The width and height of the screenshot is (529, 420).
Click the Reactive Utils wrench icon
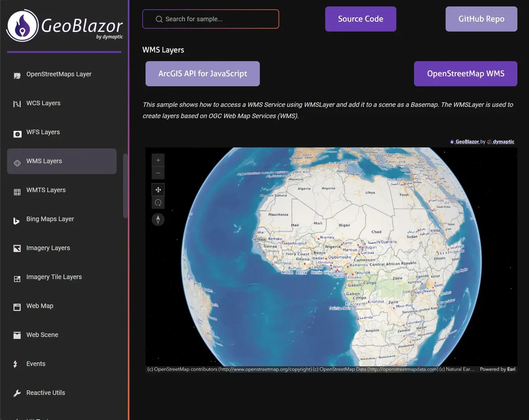17,393
